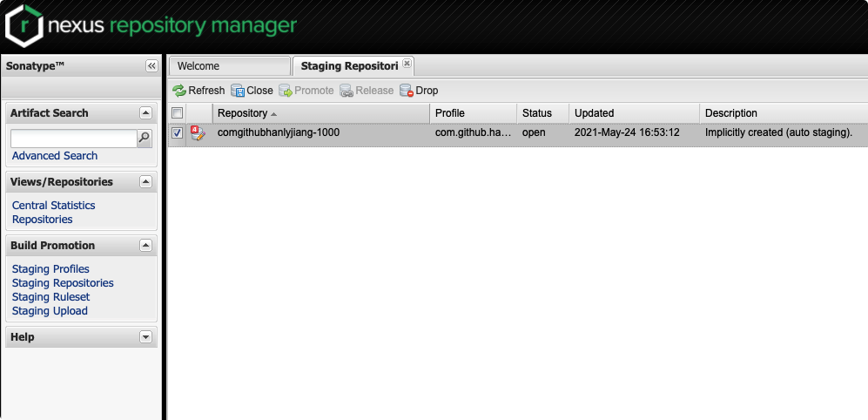868x420 pixels.
Task: Open the Advanced Search link
Action: [x=55, y=156]
